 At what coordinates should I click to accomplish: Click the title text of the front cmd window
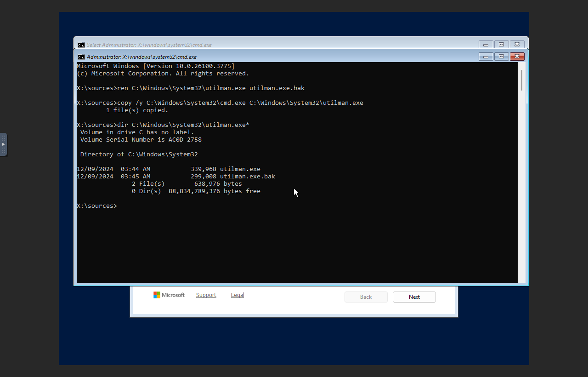click(141, 57)
